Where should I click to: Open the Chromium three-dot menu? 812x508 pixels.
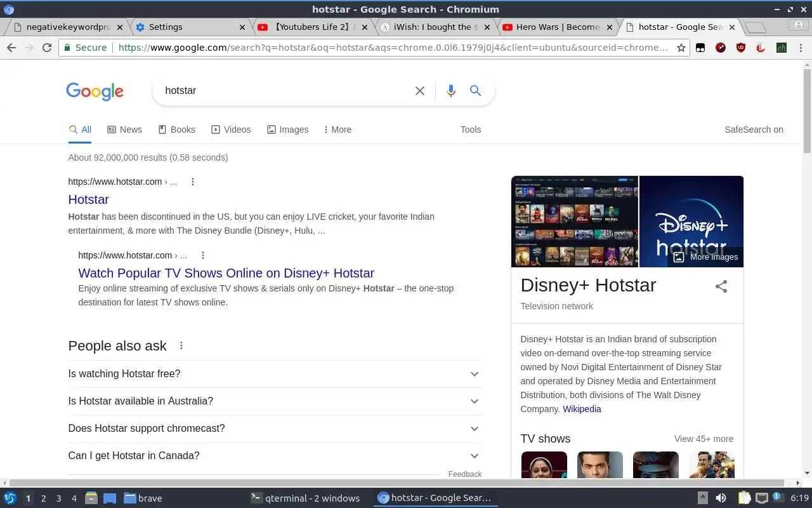pyautogui.click(x=801, y=48)
